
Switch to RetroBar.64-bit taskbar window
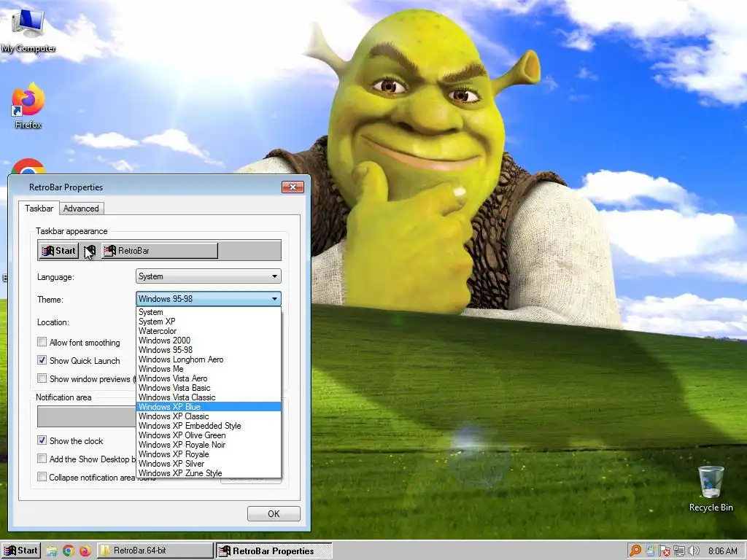click(155, 551)
